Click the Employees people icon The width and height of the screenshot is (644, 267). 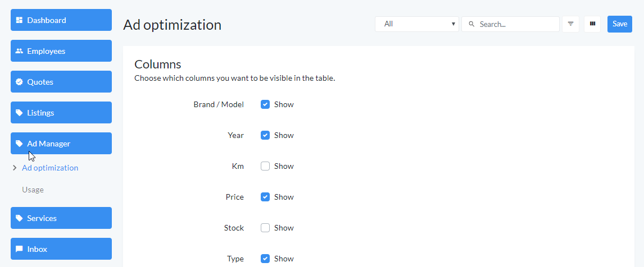point(19,51)
